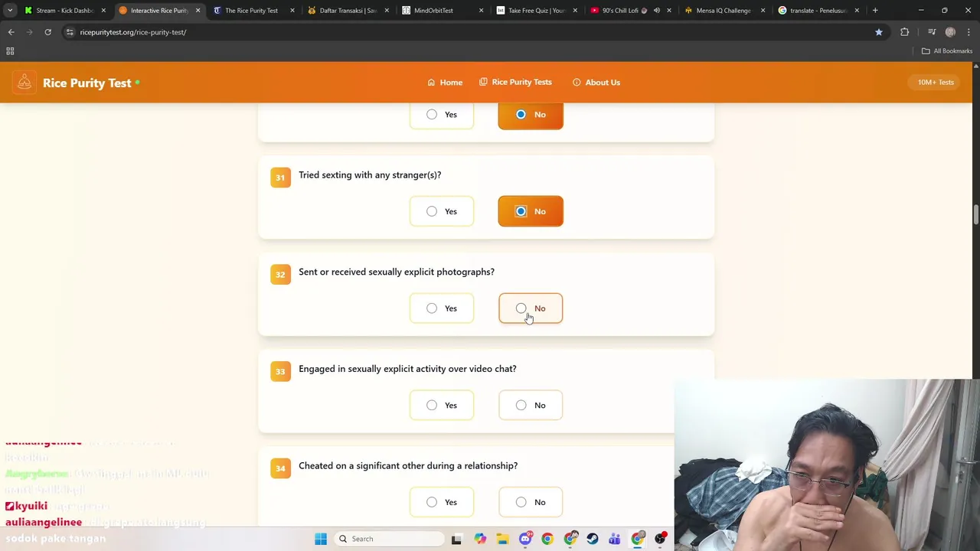Switch to the Take Free Quiz tab
This screenshot has height=551, width=980.
point(535,11)
